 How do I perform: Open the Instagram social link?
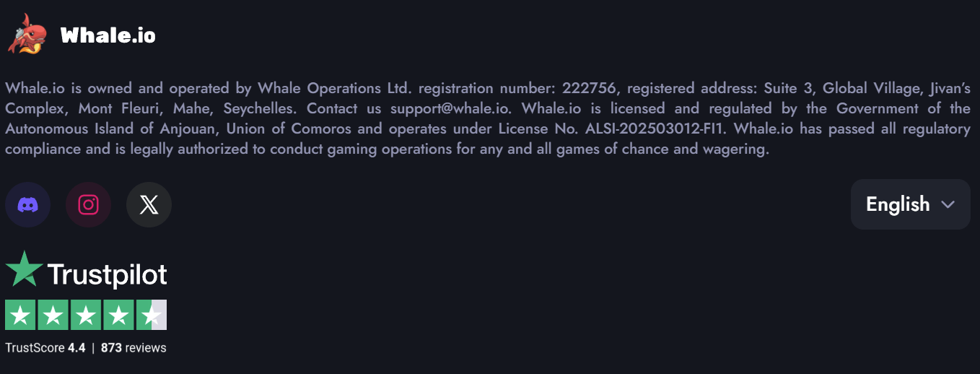(88, 205)
